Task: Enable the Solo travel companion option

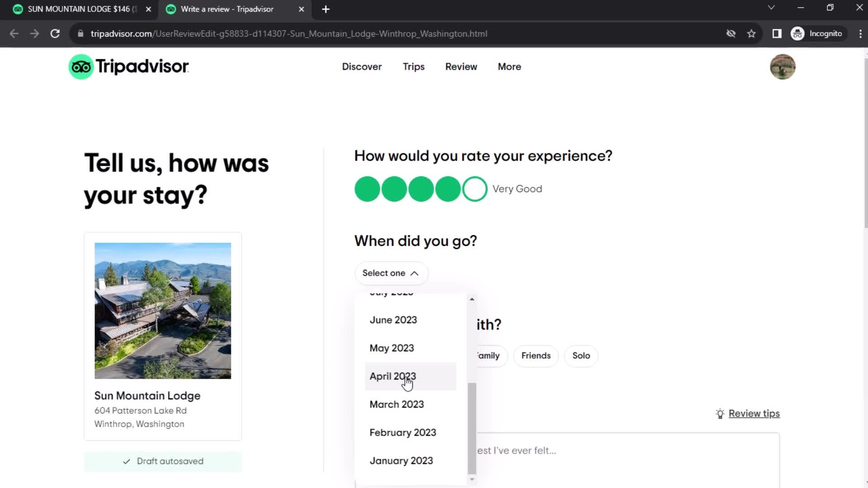Action: pos(580,355)
